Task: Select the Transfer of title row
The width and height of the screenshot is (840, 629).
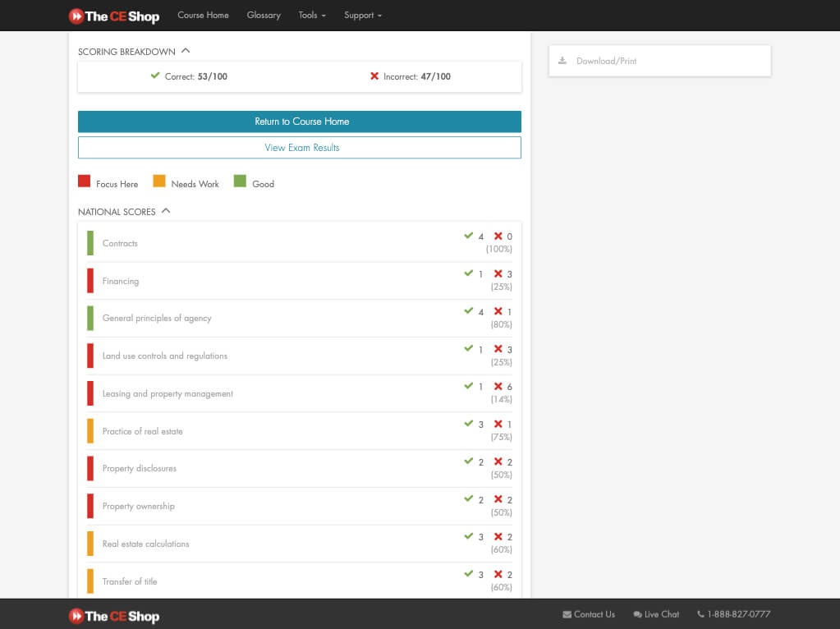Action: pos(300,581)
